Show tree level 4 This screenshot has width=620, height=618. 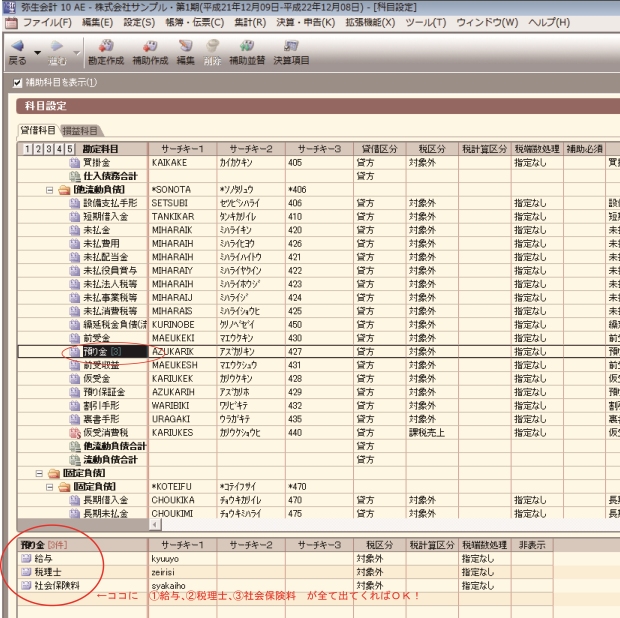pos(59,149)
